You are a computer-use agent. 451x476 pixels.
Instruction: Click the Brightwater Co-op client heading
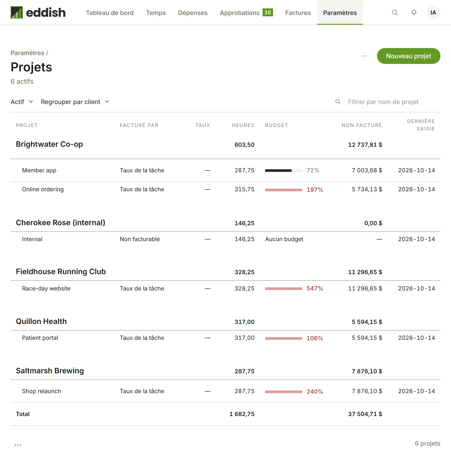(x=49, y=144)
